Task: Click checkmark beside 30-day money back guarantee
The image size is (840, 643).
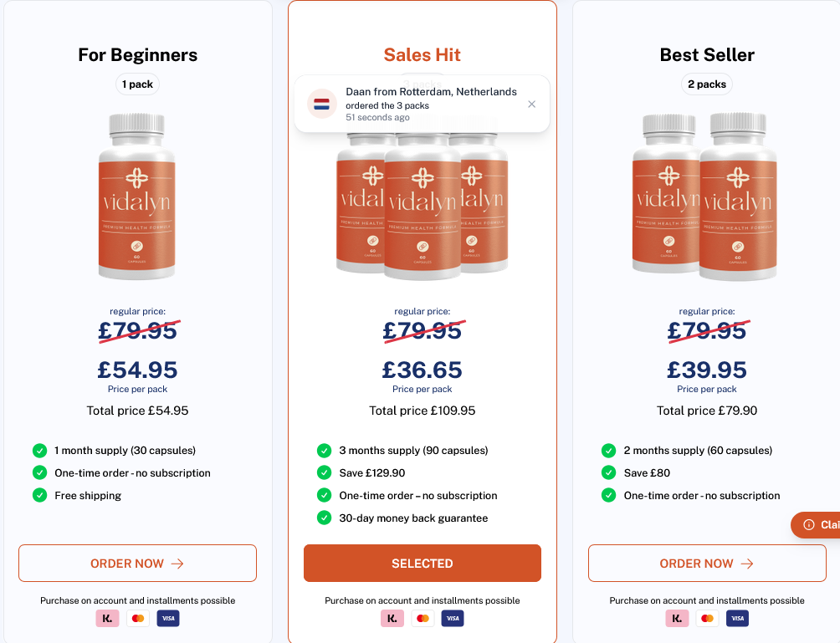Action: (x=324, y=518)
